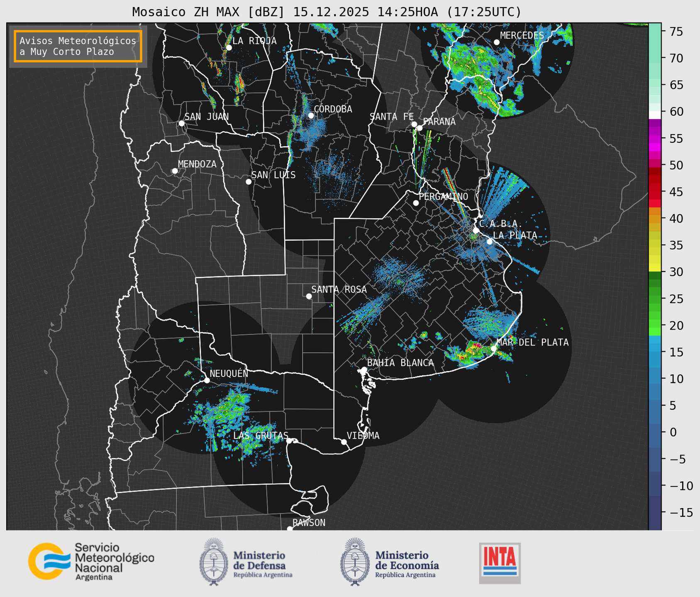
Task: Click the 55 dBZ magenta band on color scale
Action: (x=654, y=139)
